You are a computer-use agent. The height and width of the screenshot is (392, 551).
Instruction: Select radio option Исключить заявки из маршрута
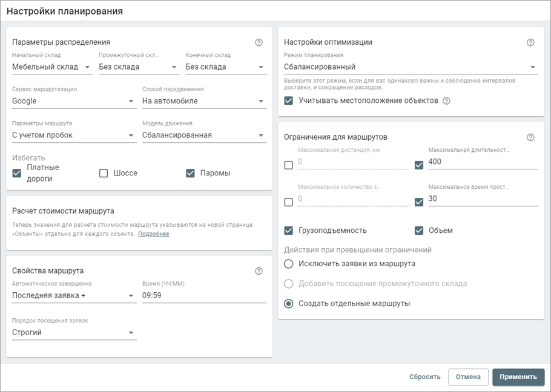tap(289, 263)
